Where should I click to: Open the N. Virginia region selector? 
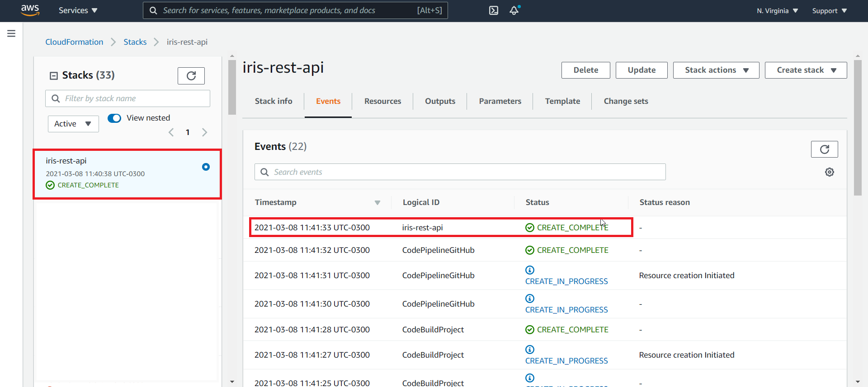pos(777,11)
